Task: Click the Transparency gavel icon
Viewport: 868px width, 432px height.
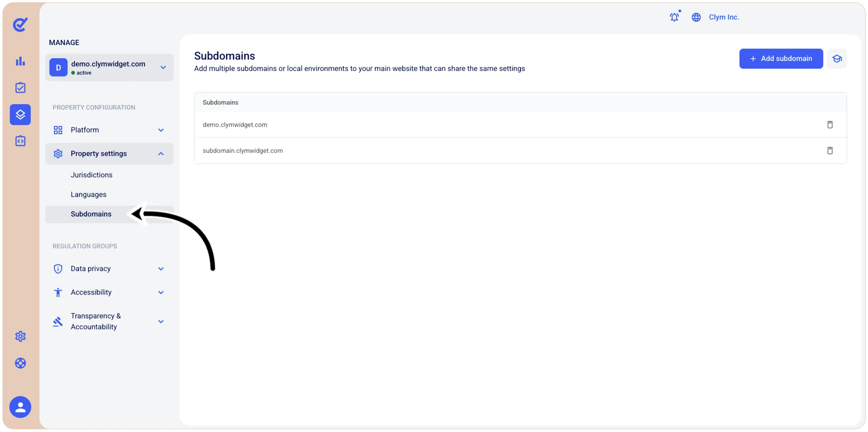Action: click(58, 322)
